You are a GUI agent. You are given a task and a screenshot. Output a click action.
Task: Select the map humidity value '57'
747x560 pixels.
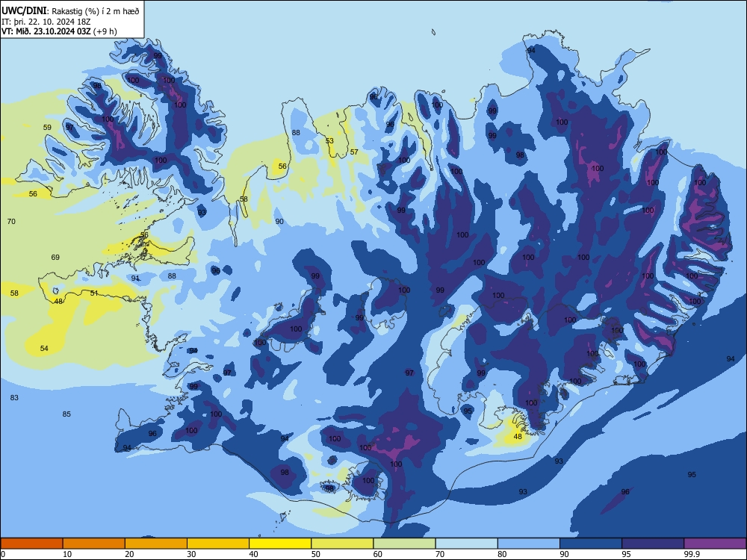354,152
